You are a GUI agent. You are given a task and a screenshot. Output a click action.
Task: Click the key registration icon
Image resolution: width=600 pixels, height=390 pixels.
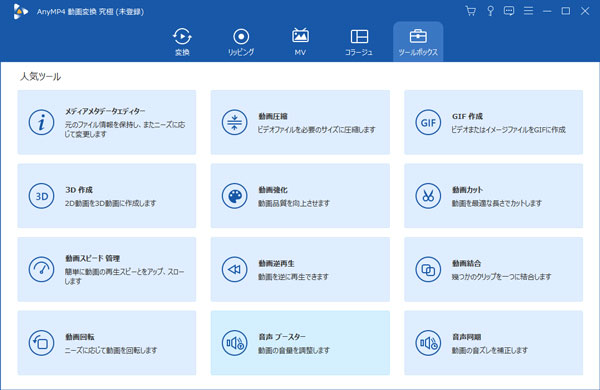490,11
